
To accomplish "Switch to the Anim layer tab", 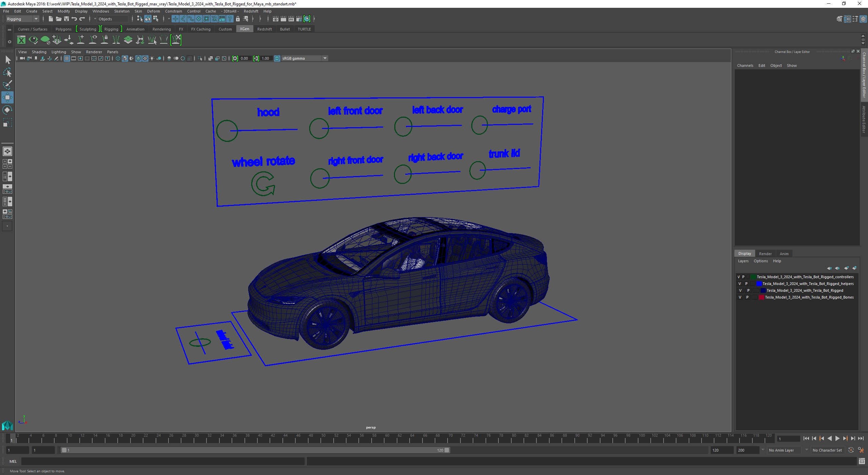I will (784, 254).
